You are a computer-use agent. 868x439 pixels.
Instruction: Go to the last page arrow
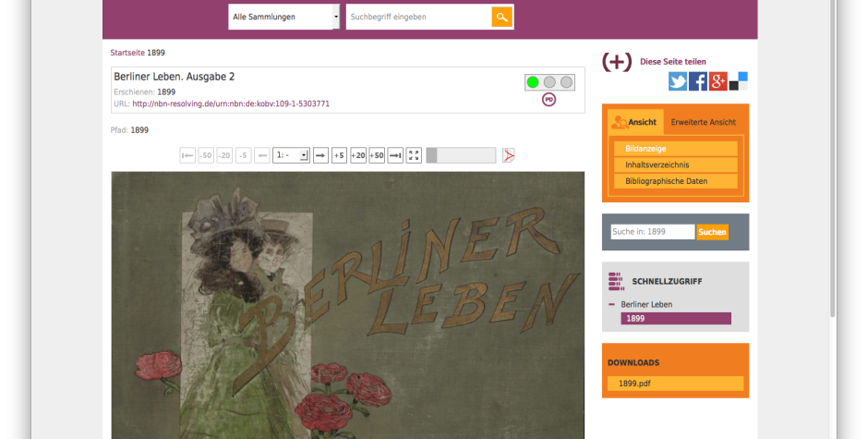point(395,156)
